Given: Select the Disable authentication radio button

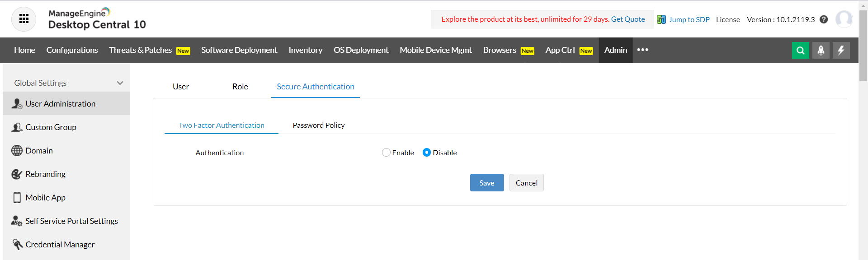Looking at the screenshot, I should [427, 153].
